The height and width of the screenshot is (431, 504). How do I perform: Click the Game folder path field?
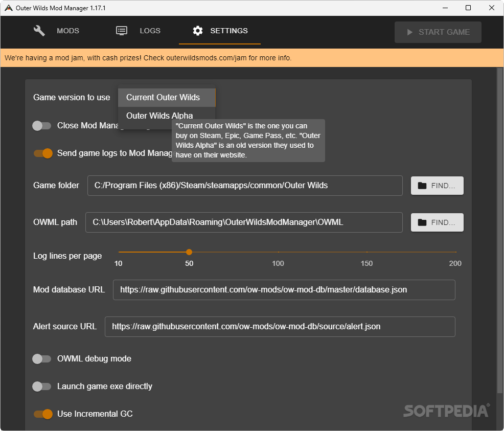pos(245,186)
